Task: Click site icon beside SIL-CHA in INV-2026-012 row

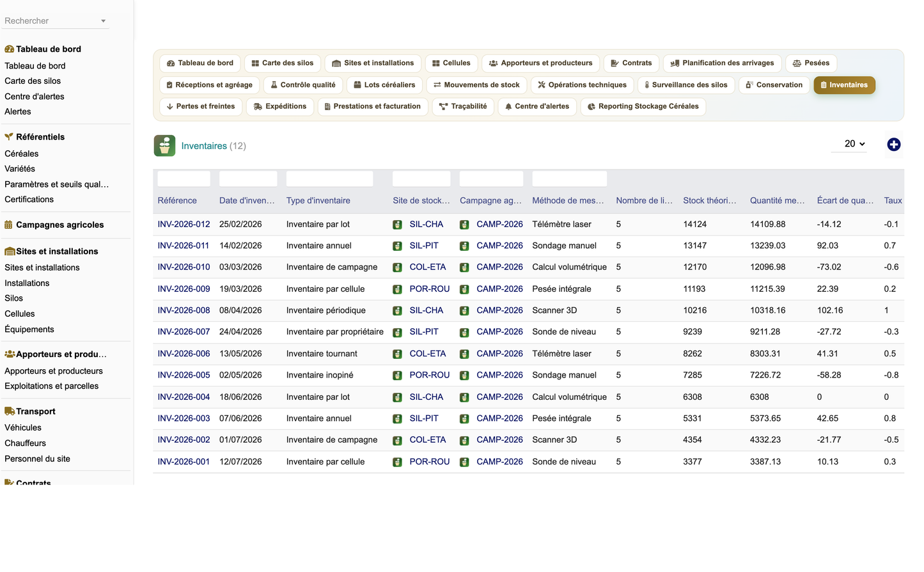Action: (x=397, y=225)
